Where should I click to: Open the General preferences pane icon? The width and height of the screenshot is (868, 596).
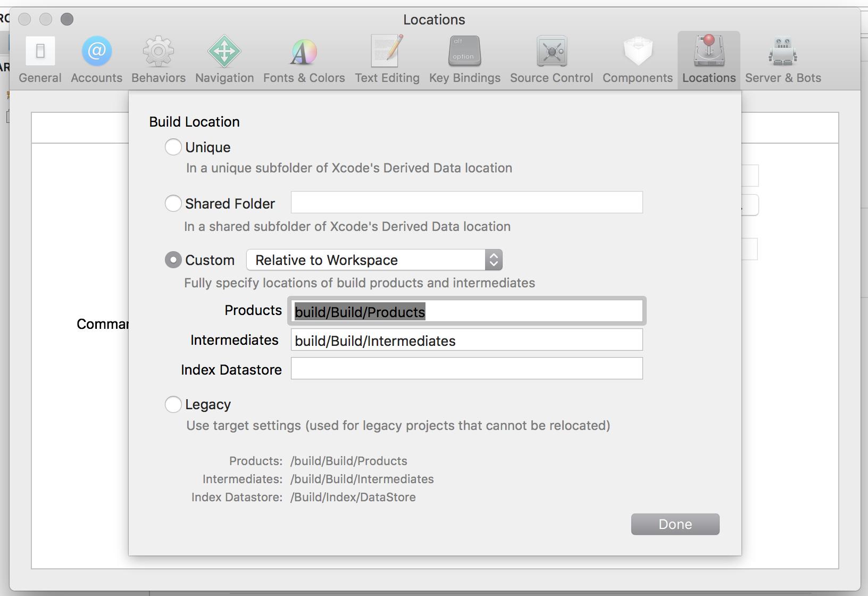coord(40,51)
